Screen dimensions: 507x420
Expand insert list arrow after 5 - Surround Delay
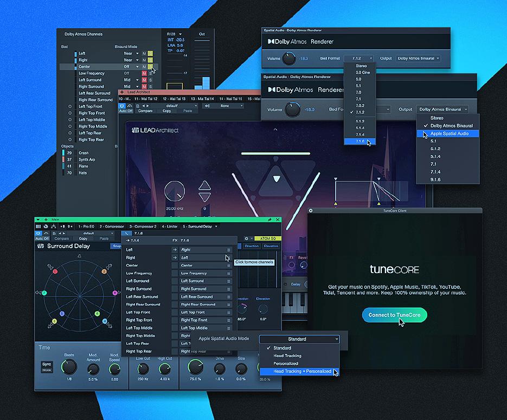click(216, 227)
